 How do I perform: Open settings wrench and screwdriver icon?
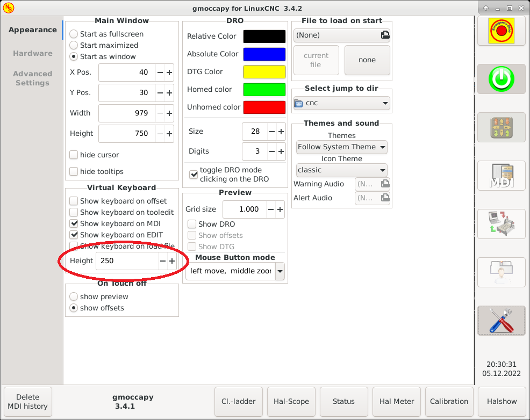pos(502,321)
